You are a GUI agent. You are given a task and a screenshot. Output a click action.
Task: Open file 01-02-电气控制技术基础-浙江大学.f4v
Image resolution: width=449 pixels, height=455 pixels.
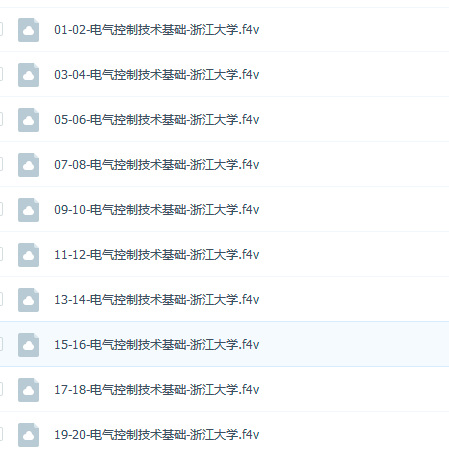157,30
